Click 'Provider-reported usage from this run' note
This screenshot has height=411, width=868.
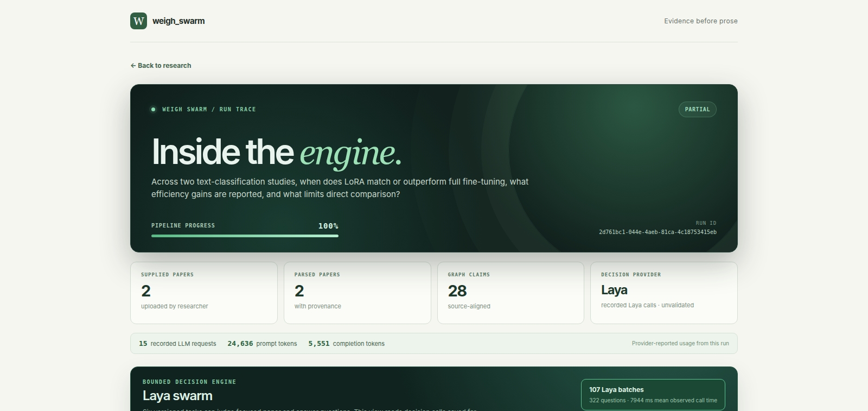pos(680,344)
